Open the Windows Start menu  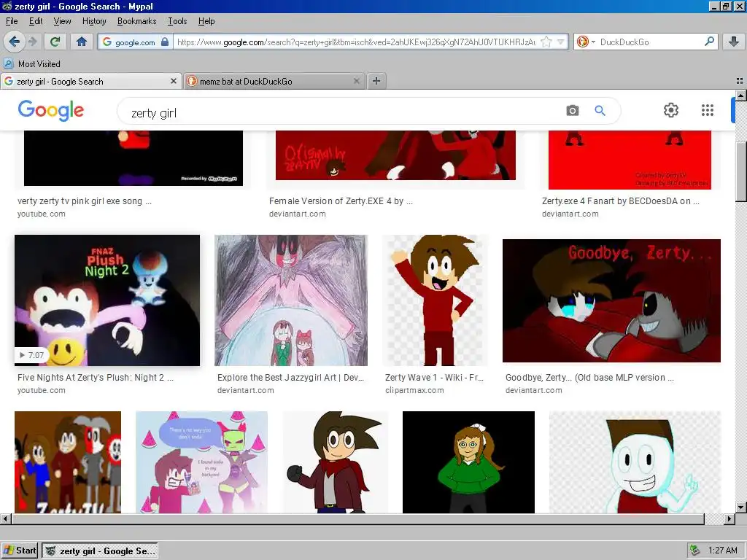pyautogui.click(x=20, y=551)
